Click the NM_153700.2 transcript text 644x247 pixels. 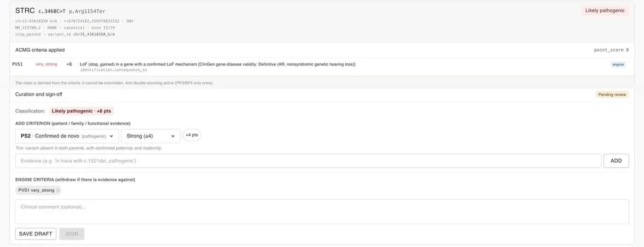point(28,28)
